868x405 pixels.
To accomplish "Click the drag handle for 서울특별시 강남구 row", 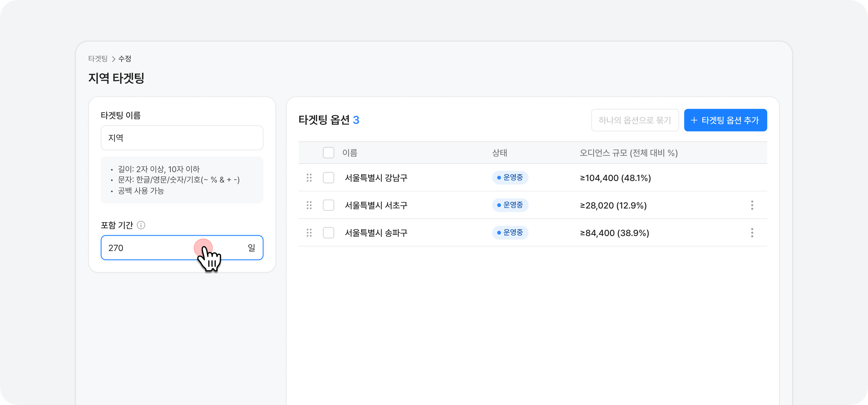I will (x=309, y=178).
